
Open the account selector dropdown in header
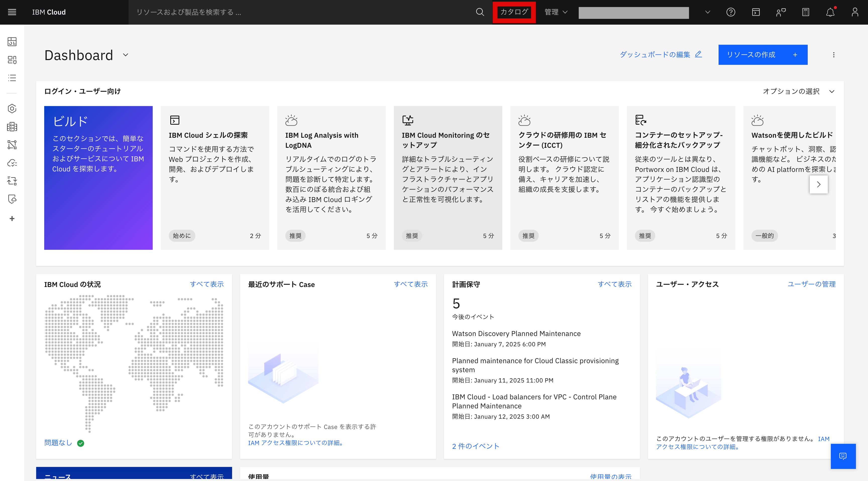[x=707, y=12]
